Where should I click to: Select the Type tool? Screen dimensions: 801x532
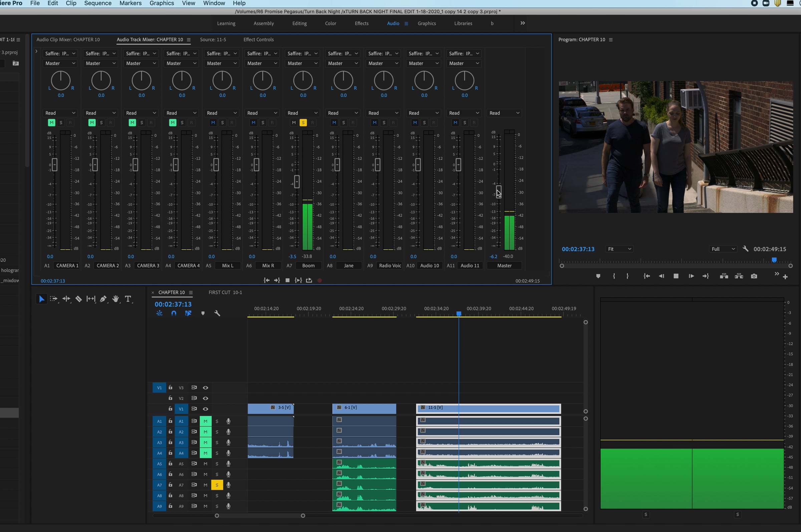[x=128, y=299]
